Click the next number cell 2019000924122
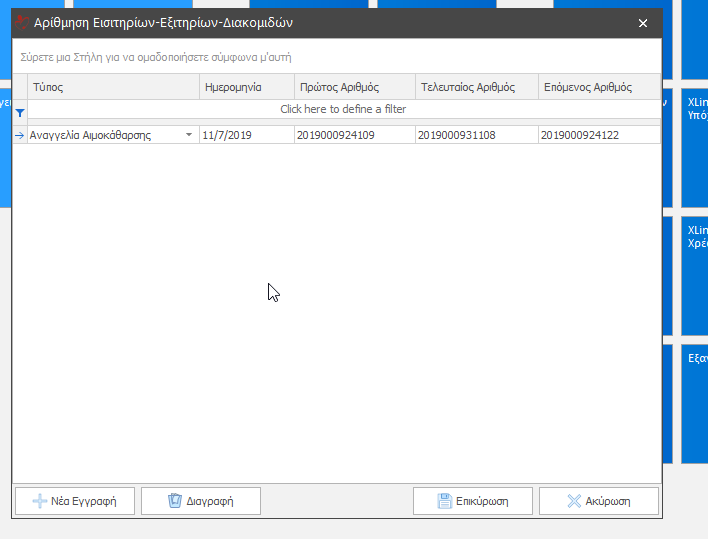The width and height of the screenshot is (708, 539). coord(598,135)
